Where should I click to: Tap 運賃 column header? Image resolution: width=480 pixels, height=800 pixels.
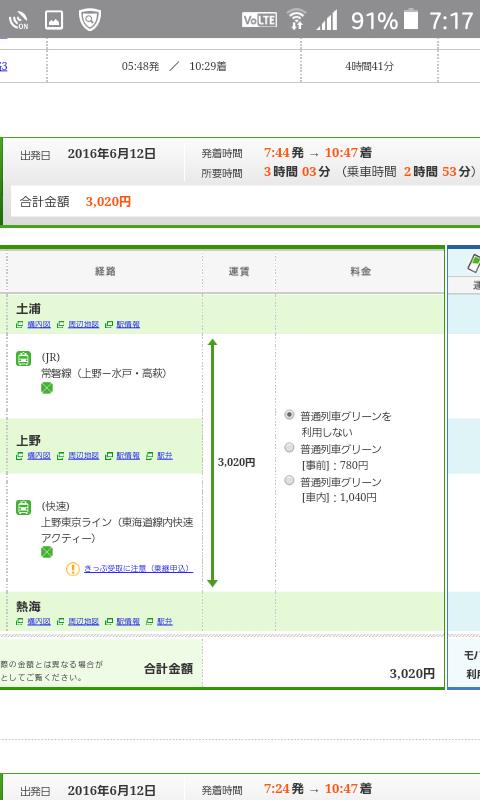(x=239, y=271)
